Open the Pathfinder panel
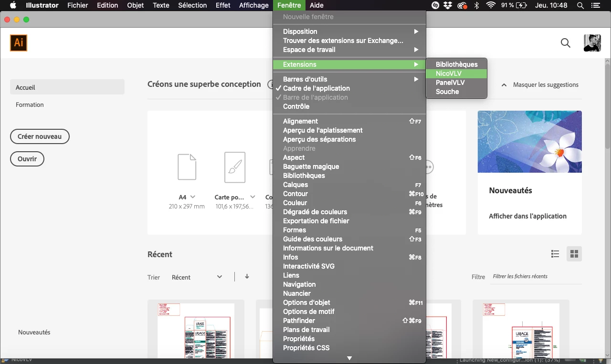This screenshot has width=611, height=364. (x=349, y=321)
